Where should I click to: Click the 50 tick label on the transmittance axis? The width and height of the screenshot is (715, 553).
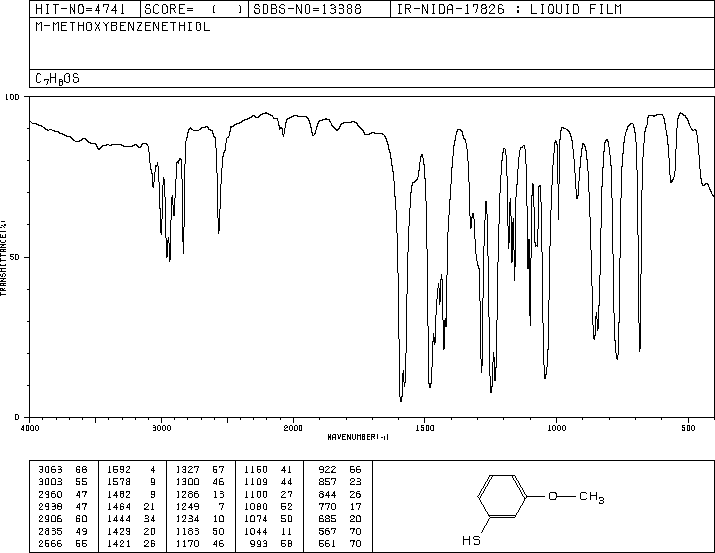click(15, 257)
